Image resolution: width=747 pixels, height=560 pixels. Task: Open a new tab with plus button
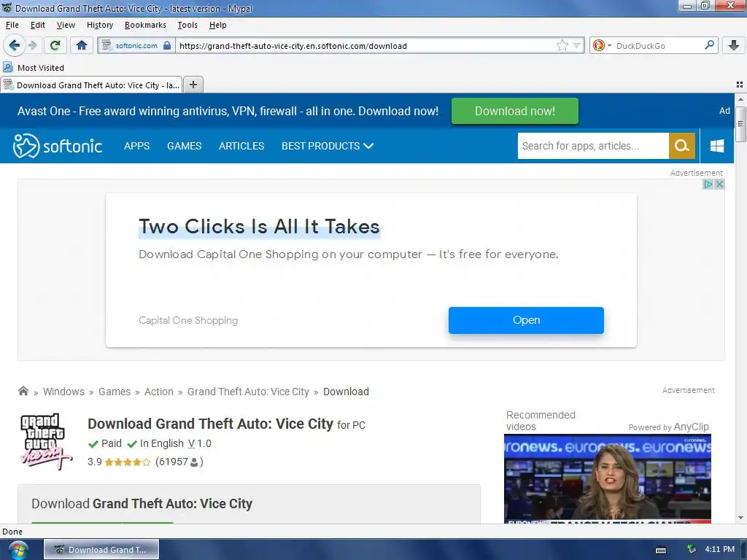[x=193, y=85]
